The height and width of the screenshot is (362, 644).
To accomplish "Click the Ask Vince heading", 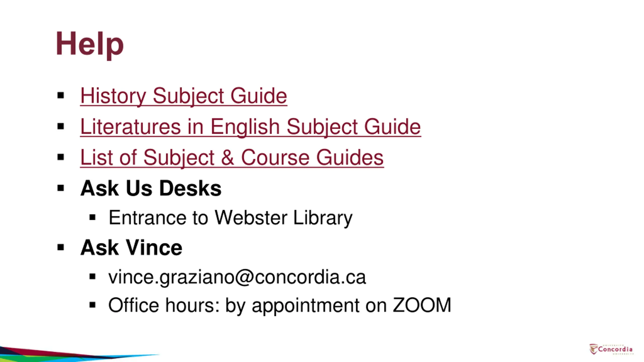I will pos(131,248).
